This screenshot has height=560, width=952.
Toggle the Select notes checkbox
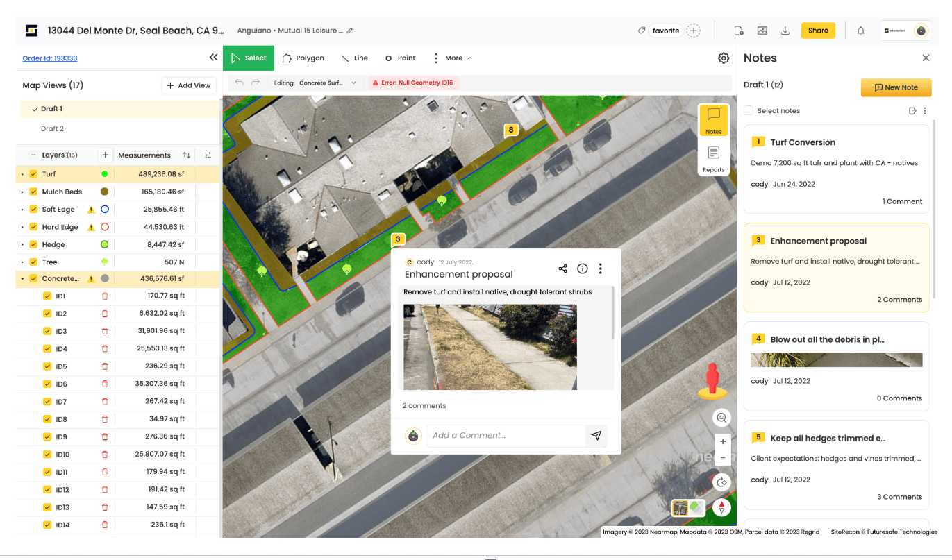click(x=749, y=111)
